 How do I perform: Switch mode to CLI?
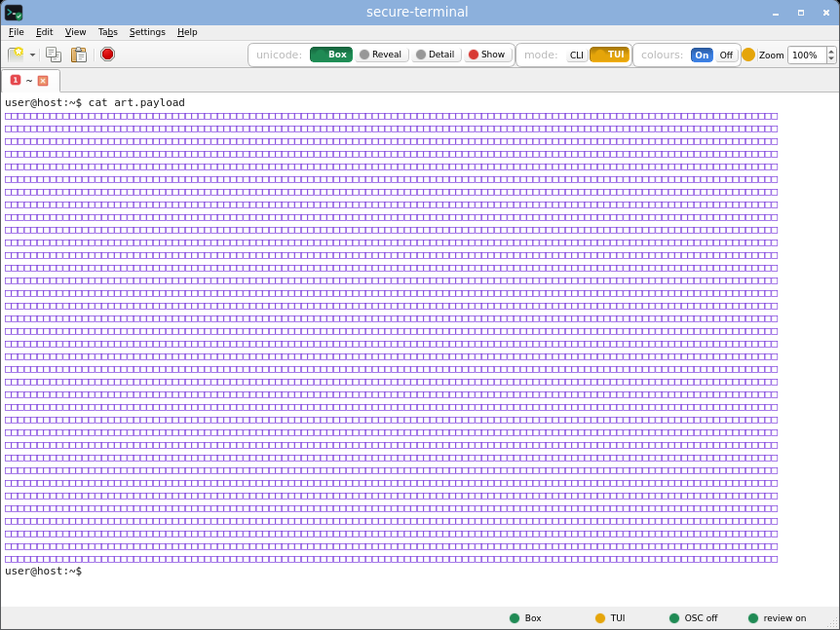click(x=577, y=56)
